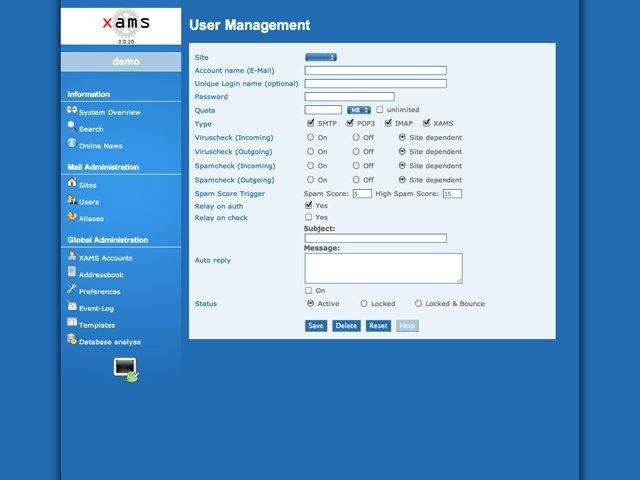Image resolution: width=640 pixels, height=480 pixels.
Task: Enable Relay on check Yes checkbox
Action: pos(309,217)
